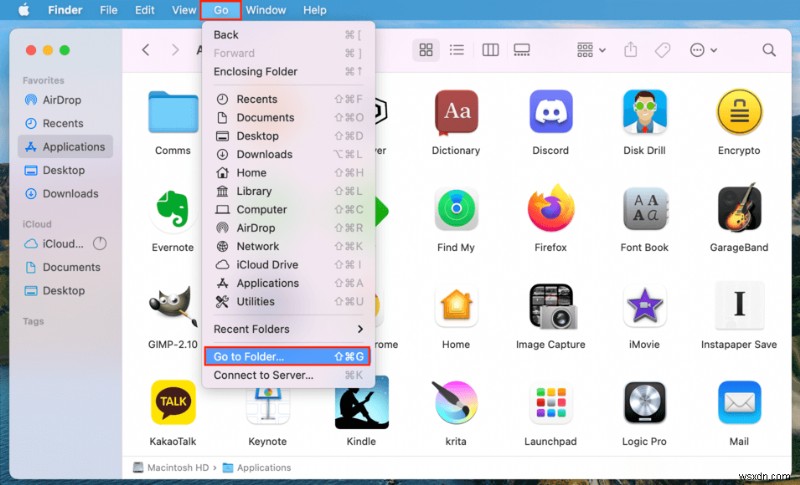Select the Find My app icon
Image resolution: width=800 pixels, height=485 pixels.
point(456,209)
